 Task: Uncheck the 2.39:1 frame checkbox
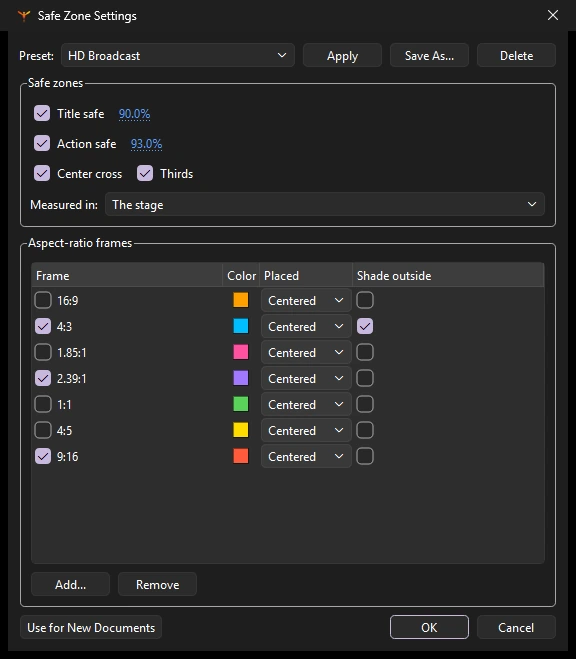(x=43, y=378)
